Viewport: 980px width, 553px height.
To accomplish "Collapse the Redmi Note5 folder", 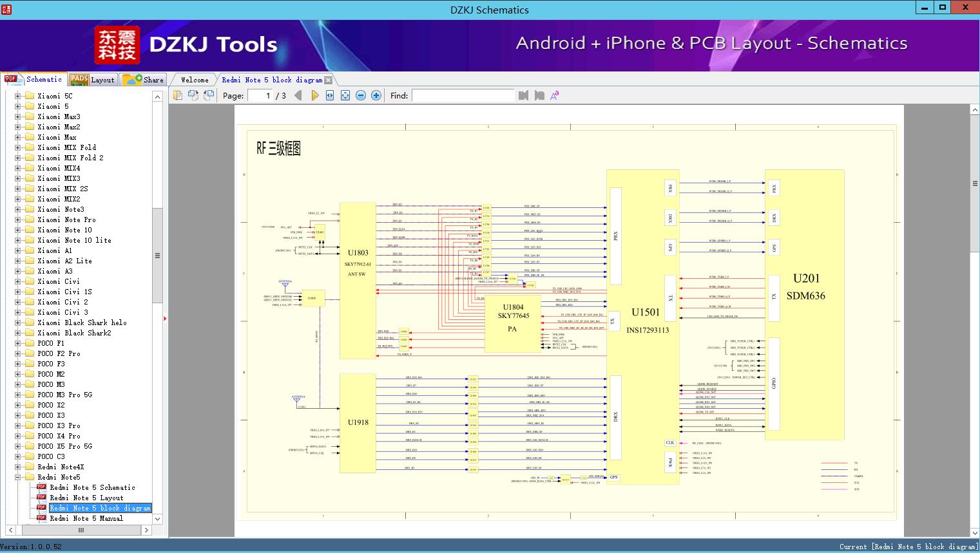I will point(18,477).
